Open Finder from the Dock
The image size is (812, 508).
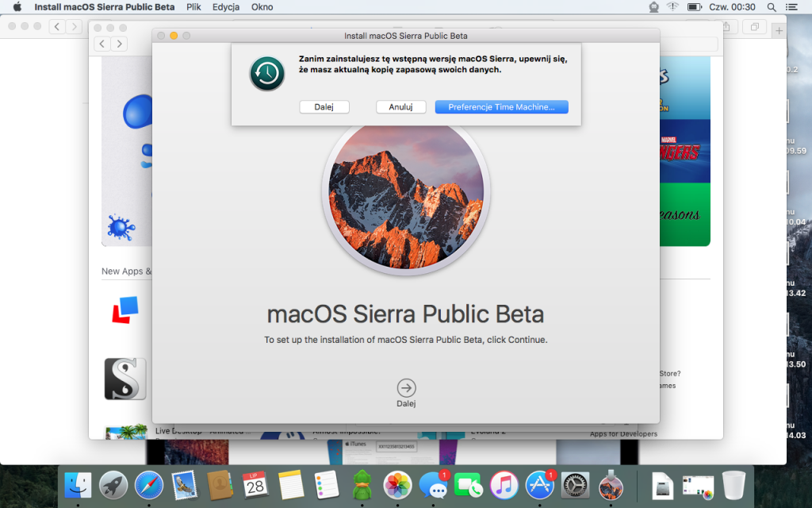[78, 486]
